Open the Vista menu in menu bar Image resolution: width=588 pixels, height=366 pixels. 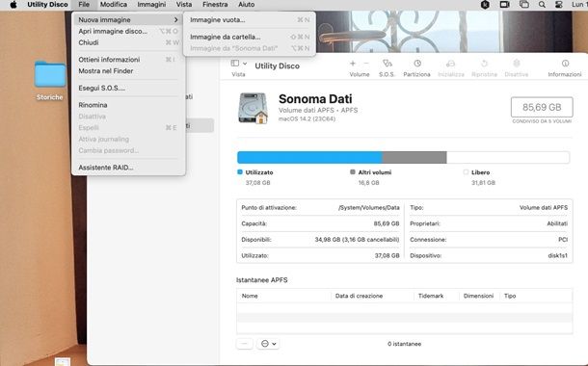(184, 5)
